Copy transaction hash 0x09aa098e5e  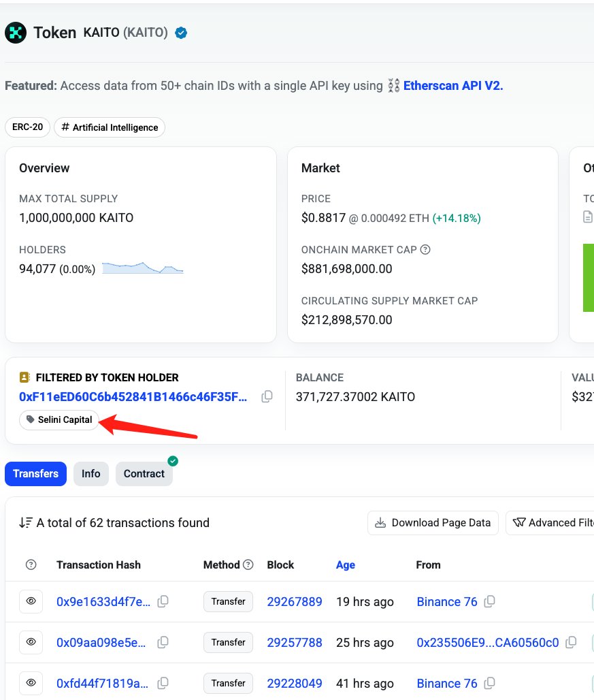(163, 642)
